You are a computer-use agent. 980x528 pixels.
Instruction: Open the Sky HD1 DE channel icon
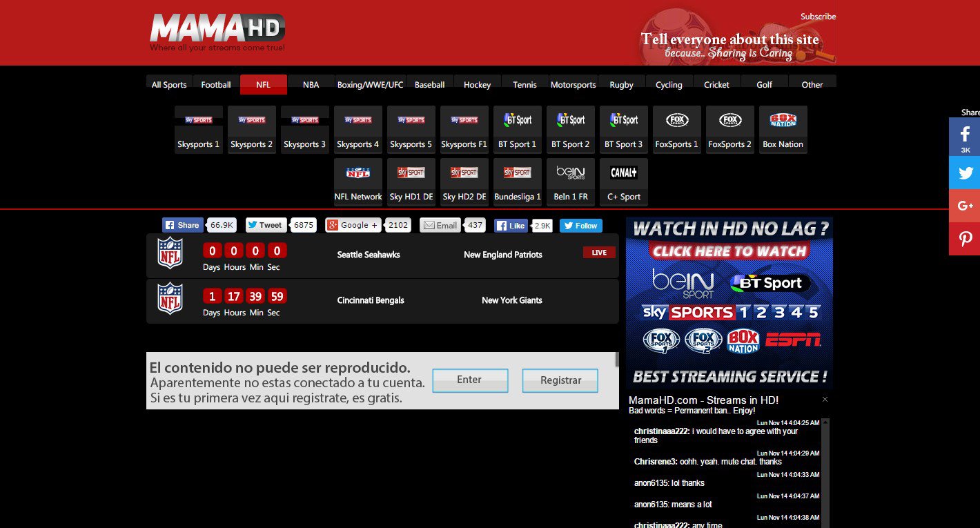(x=411, y=182)
